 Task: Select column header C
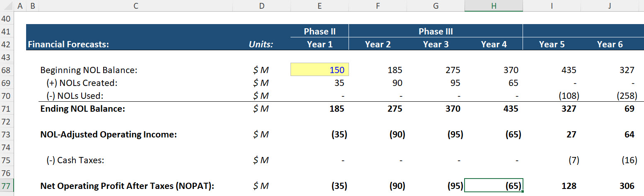tap(136, 6)
